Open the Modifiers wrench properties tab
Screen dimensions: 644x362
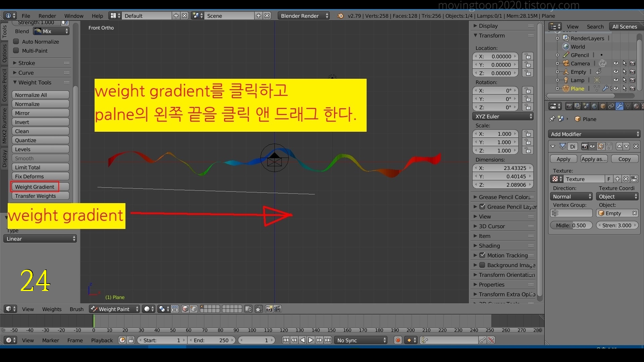pos(620,106)
